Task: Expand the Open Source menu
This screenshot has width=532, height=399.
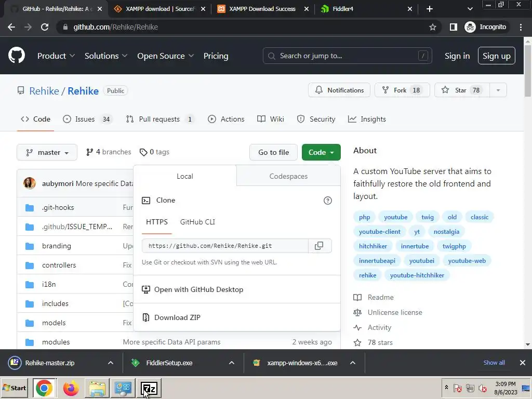Action: [x=165, y=56]
